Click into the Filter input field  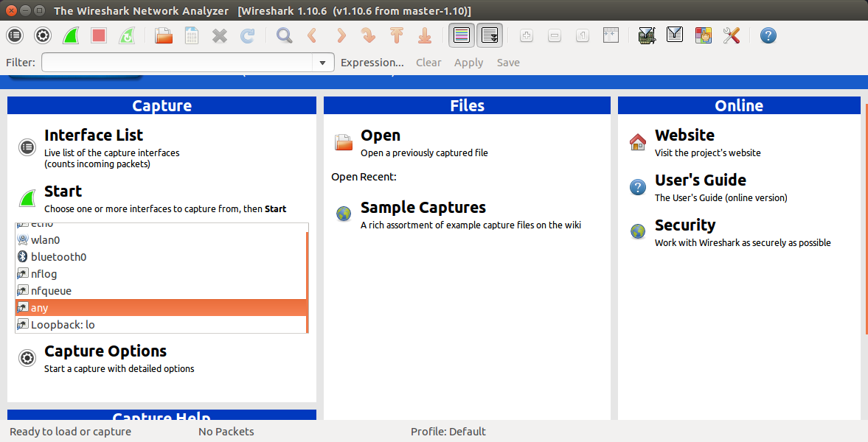coord(177,63)
